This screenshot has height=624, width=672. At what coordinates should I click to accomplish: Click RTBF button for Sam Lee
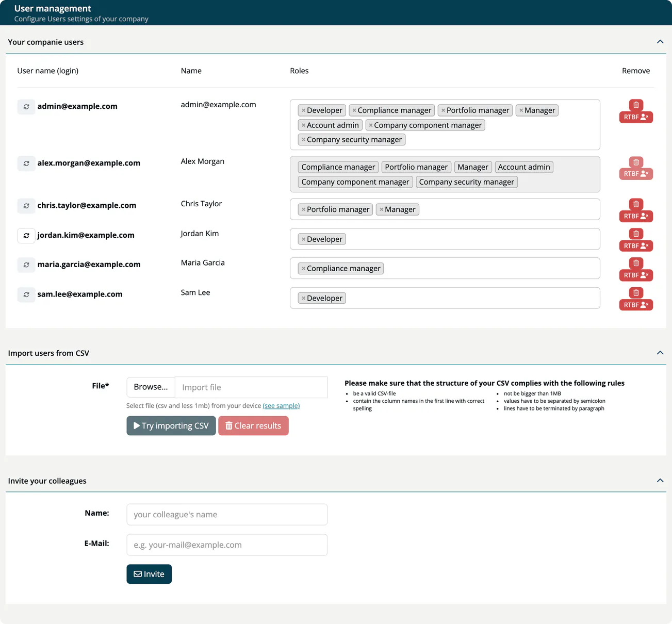[636, 305]
